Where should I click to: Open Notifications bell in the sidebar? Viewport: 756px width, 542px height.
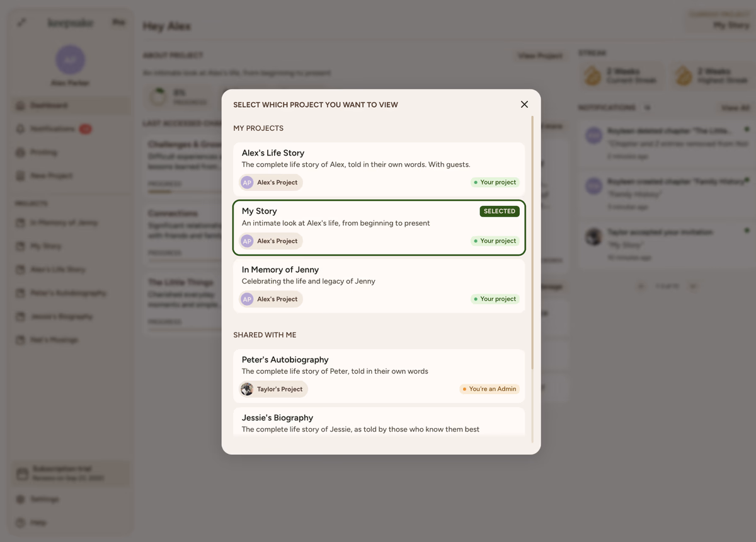[21, 129]
